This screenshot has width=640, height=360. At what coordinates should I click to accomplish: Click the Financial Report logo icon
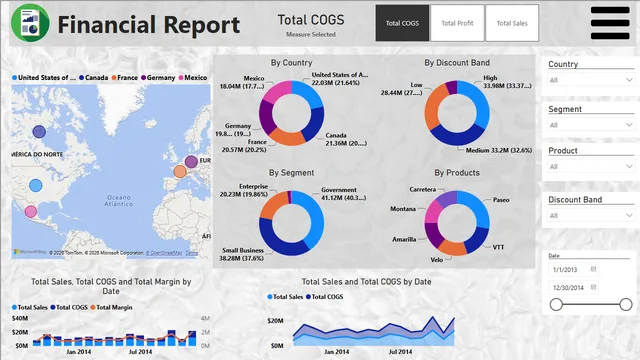[30, 23]
